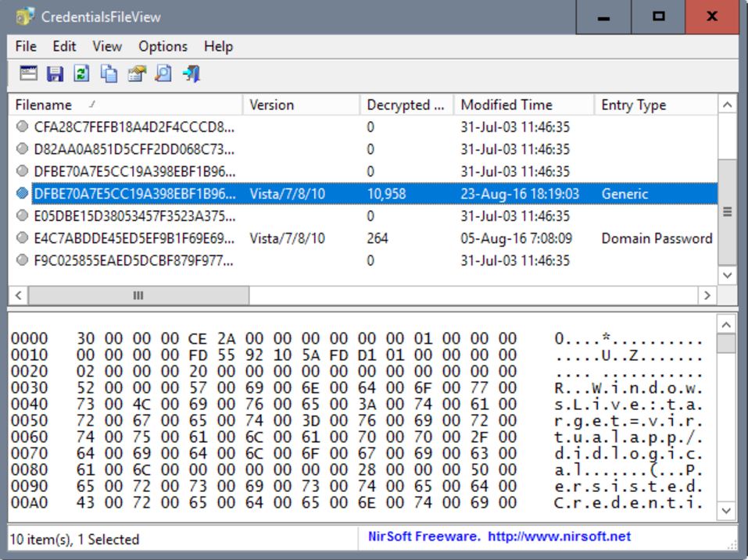Open the File menu
The image size is (748, 560).
point(26,46)
